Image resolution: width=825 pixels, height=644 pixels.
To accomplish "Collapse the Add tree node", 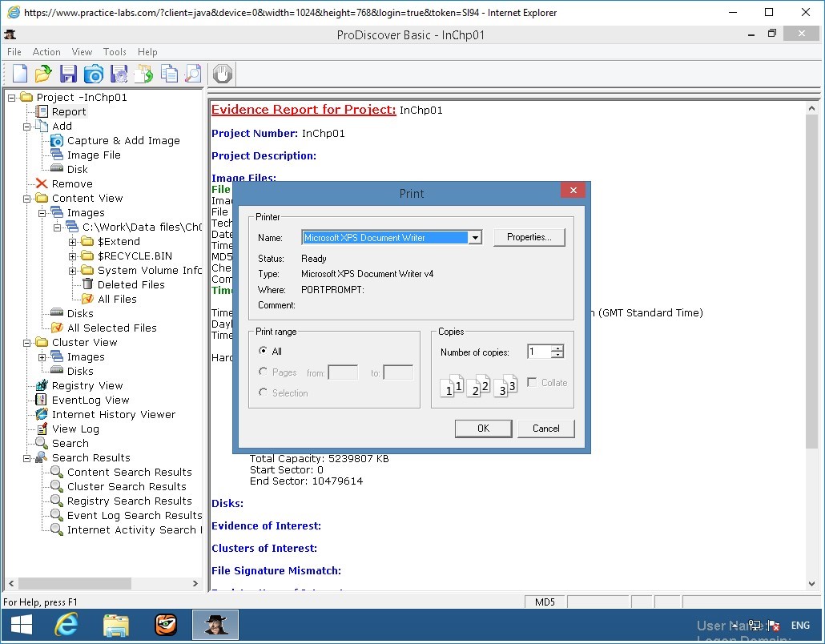I will tap(27, 127).
